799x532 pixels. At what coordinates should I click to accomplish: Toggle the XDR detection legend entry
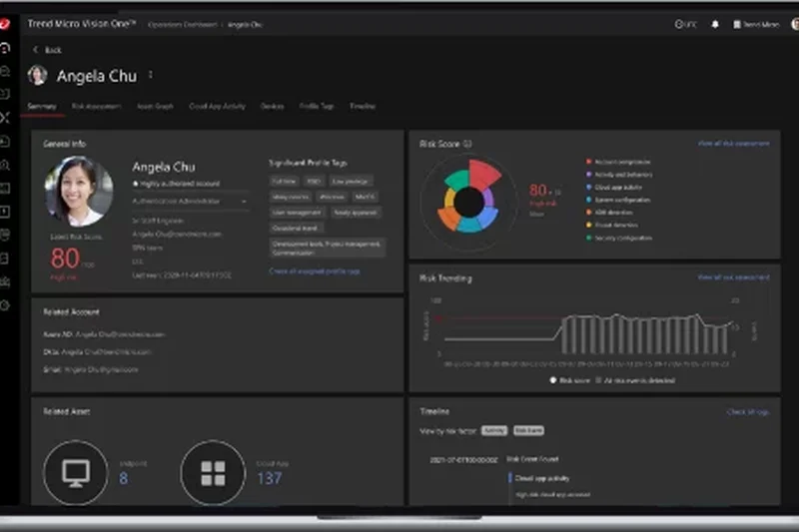(x=609, y=213)
